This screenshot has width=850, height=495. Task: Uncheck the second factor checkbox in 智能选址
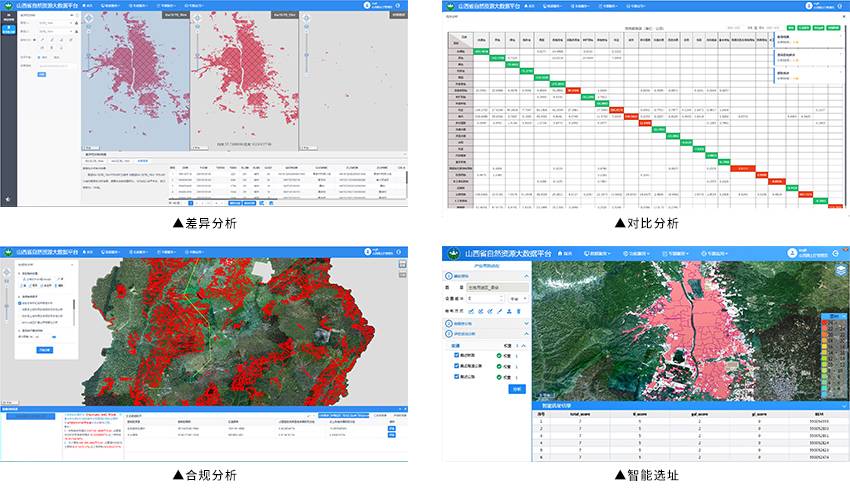(457, 366)
